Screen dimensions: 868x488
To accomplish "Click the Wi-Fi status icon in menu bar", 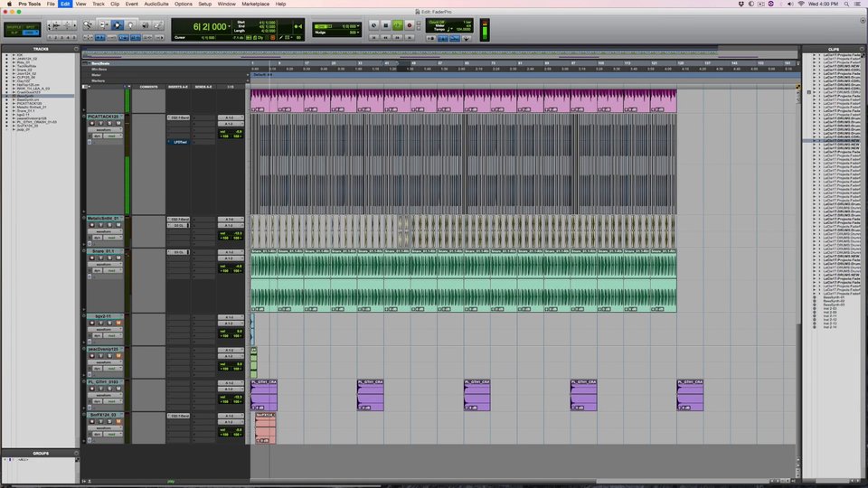I will pos(800,4).
